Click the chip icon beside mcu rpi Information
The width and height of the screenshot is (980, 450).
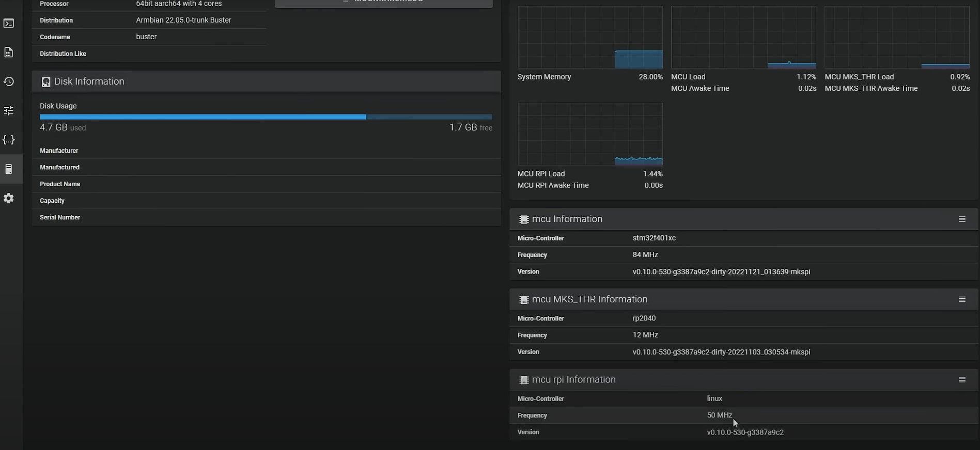pos(524,380)
